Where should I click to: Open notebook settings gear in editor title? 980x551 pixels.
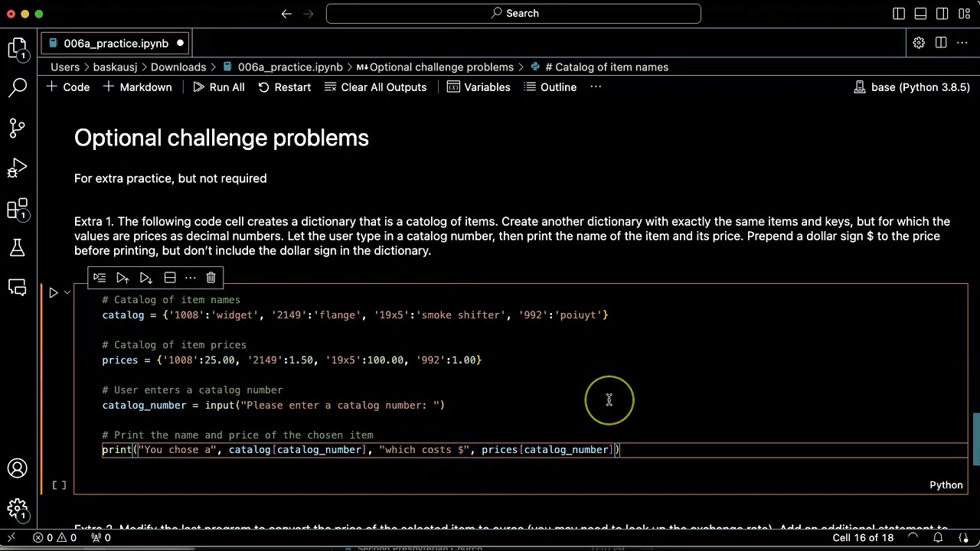(919, 43)
